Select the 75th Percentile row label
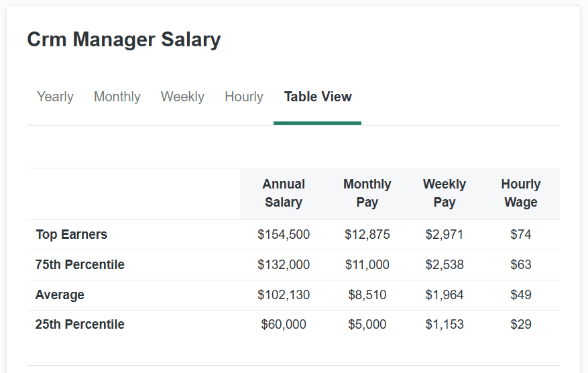Viewport: 588px width, 373px height. point(80,265)
